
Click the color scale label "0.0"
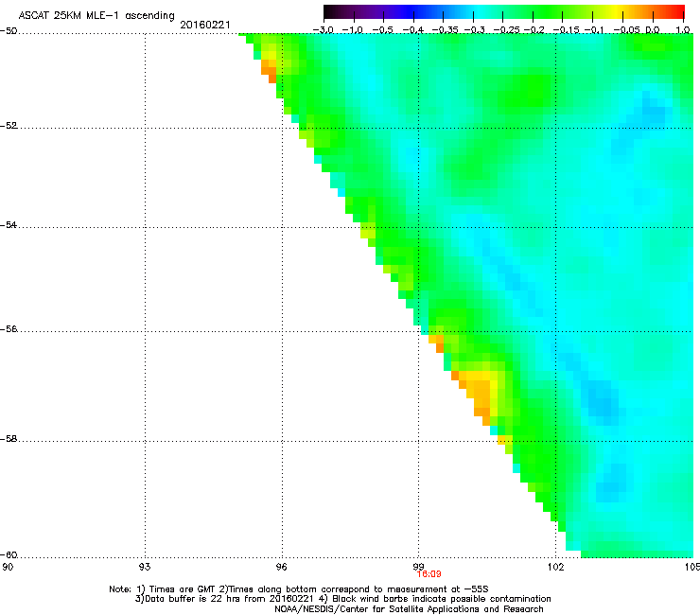coord(653,29)
